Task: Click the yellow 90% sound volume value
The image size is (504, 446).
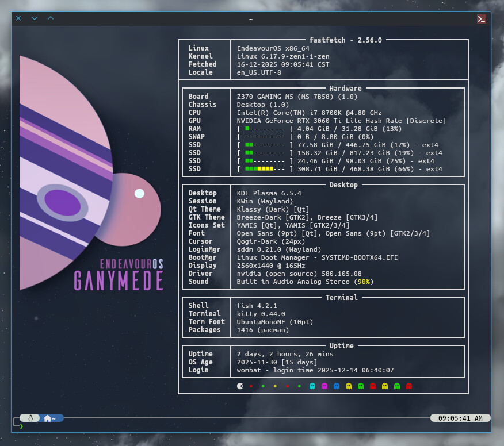Action: [364, 282]
